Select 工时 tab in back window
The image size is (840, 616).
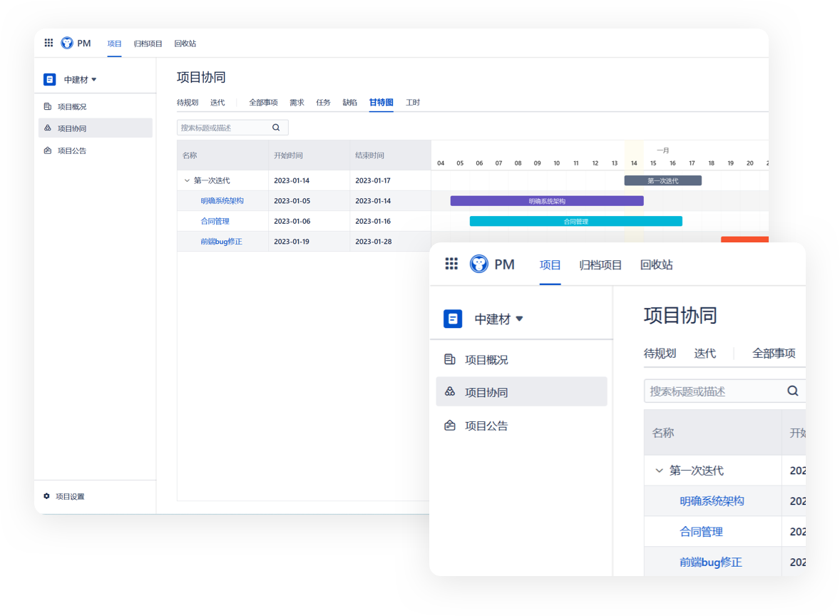click(x=412, y=102)
